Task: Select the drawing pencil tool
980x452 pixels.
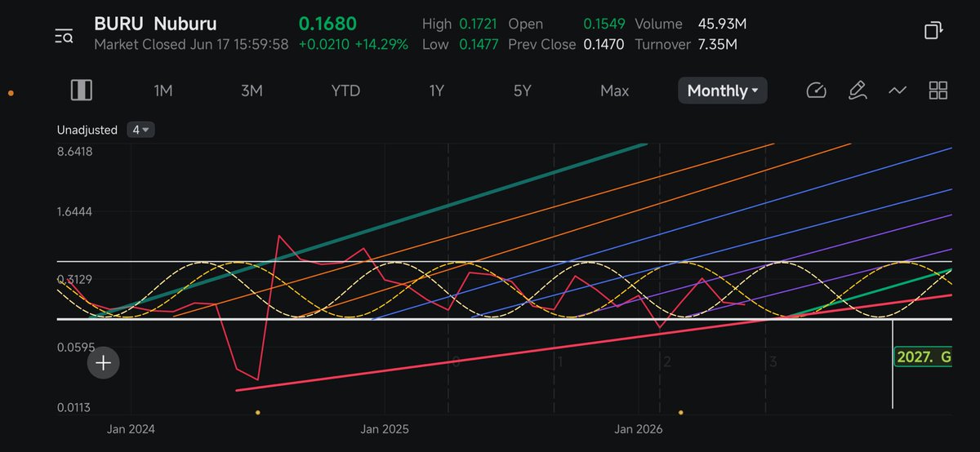Action: point(857,91)
